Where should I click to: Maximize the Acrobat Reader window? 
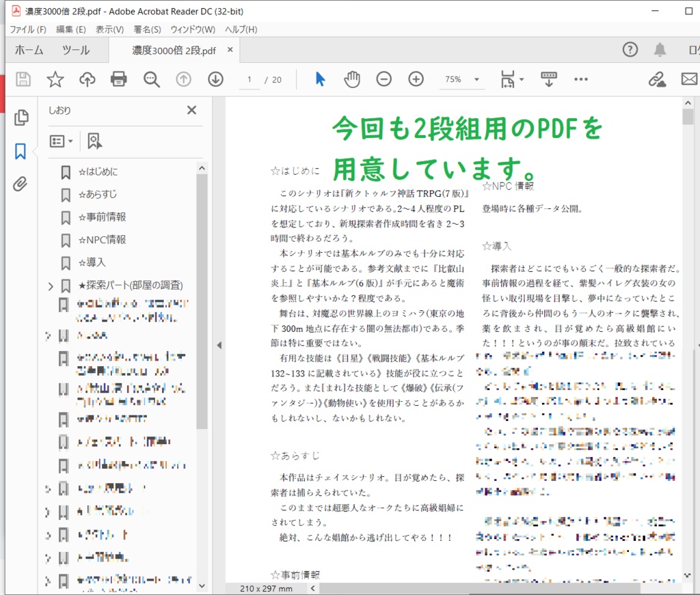[x=689, y=11]
